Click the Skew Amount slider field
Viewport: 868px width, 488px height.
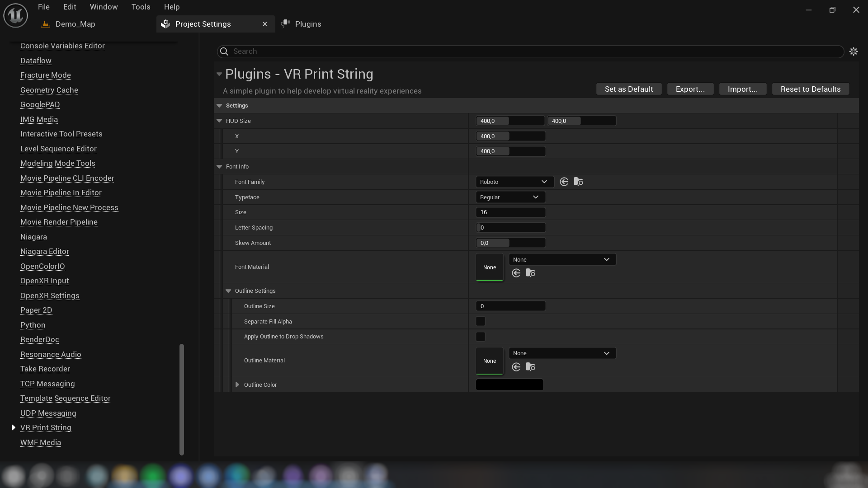pos(510,243)
